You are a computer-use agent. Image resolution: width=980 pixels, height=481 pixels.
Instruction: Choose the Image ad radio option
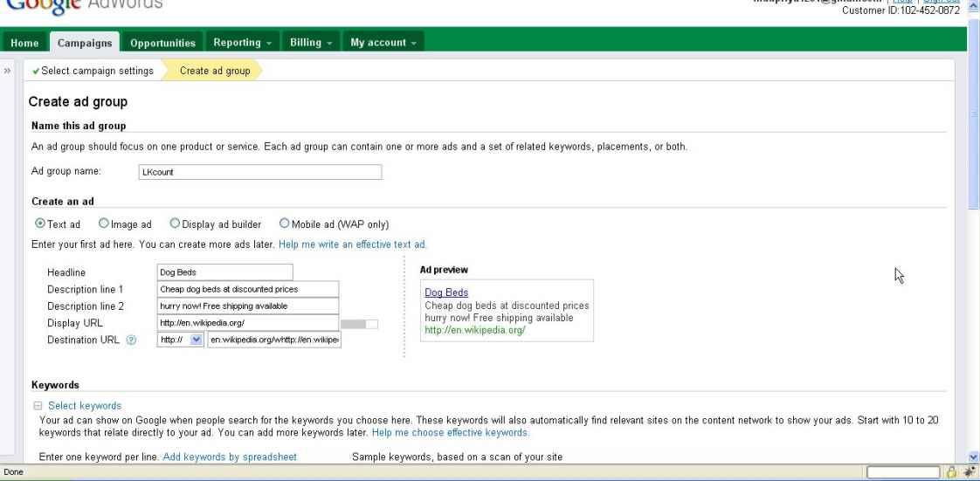pos(104,224)
